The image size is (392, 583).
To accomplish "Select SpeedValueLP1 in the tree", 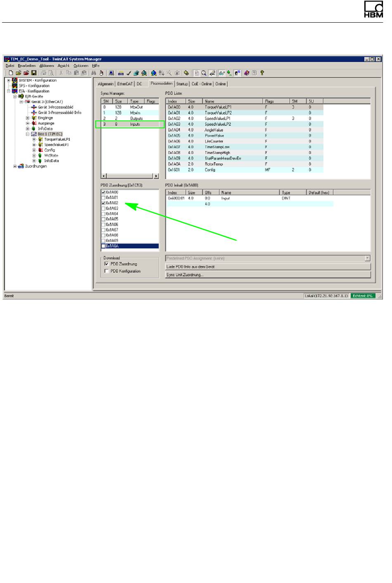I will (x=57, y=145).
